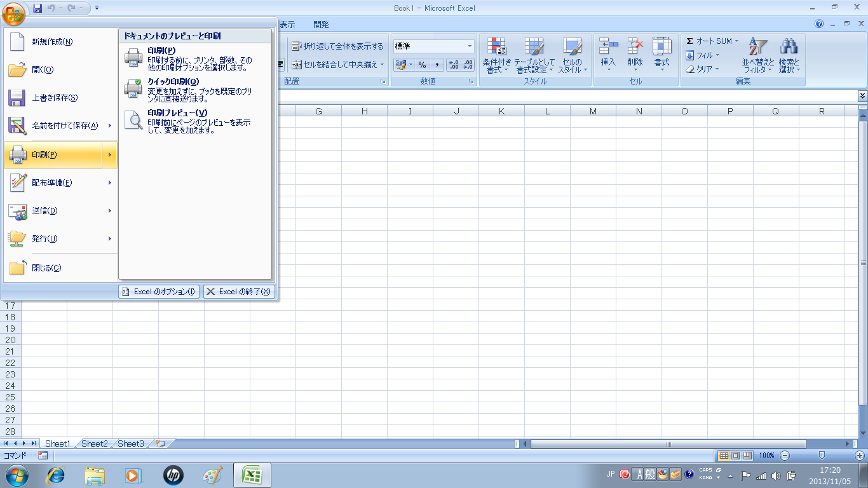Expand Save As (名前を付けて保存) submenu arrow
The image size is (868, 488).
110,126
